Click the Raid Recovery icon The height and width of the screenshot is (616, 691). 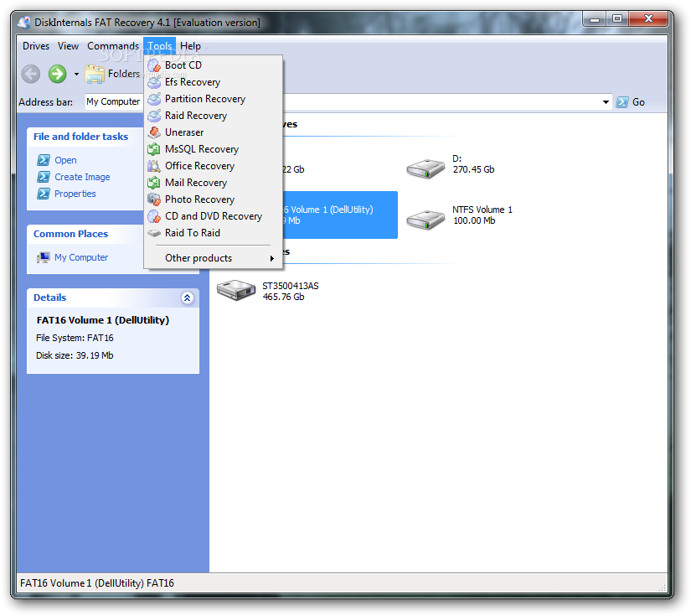154,116
